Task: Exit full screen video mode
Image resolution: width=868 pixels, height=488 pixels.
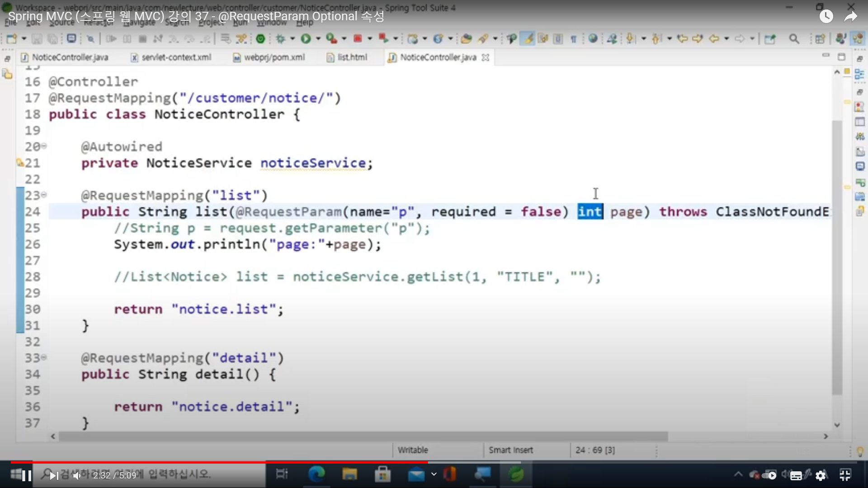Action: click(x=845, y=475)
